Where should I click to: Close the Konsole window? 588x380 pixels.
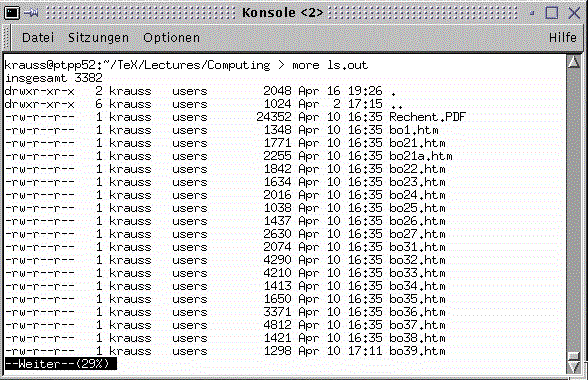574,12
